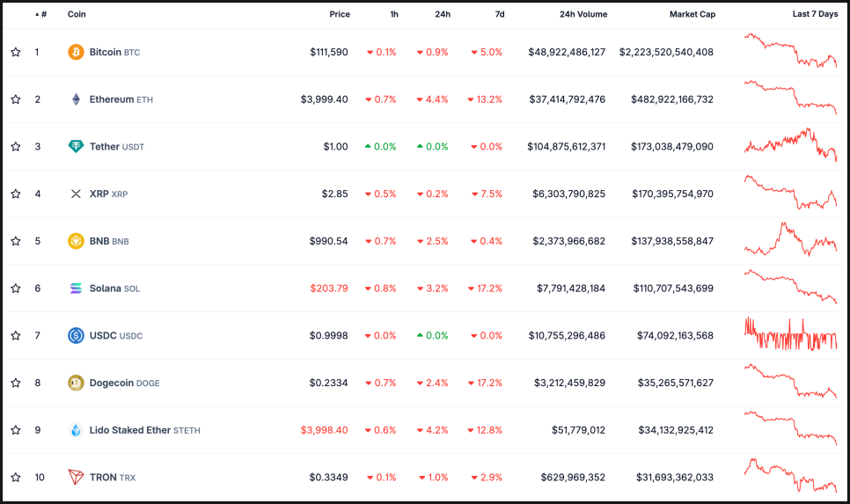Click the Tether logo icon

click(x=76, y=146)
